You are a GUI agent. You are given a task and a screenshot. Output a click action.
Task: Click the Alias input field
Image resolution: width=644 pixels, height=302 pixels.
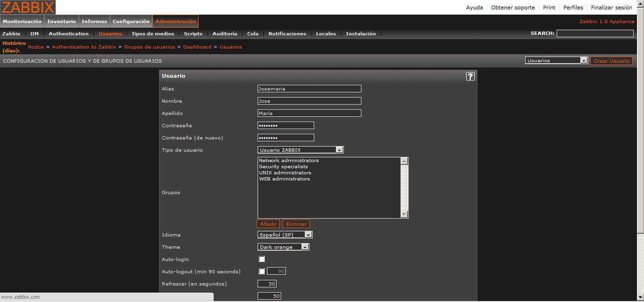309,89
